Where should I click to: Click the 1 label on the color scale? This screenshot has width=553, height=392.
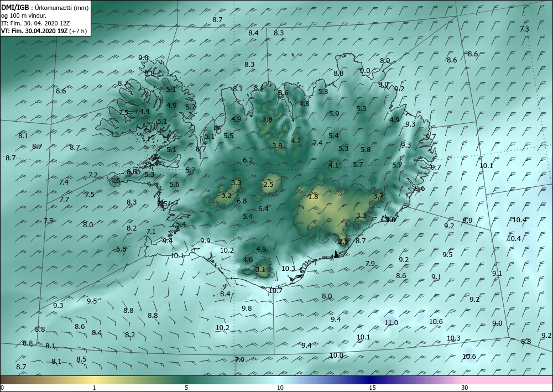94,388
